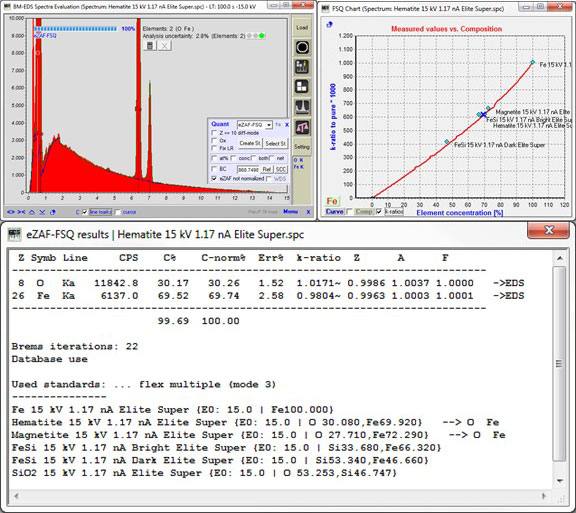Click the green status indicator dot
The height and width of the screenshot is (513, 576).
(x=262, y=36)
